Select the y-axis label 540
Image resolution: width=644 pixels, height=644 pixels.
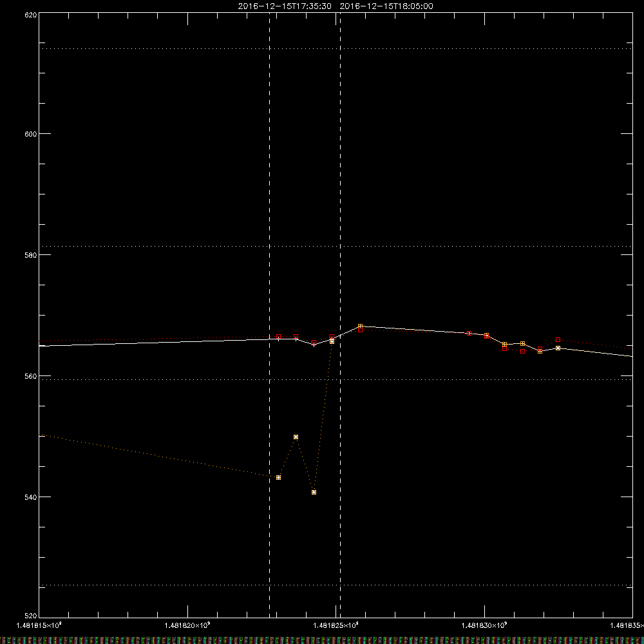point(32,497)
